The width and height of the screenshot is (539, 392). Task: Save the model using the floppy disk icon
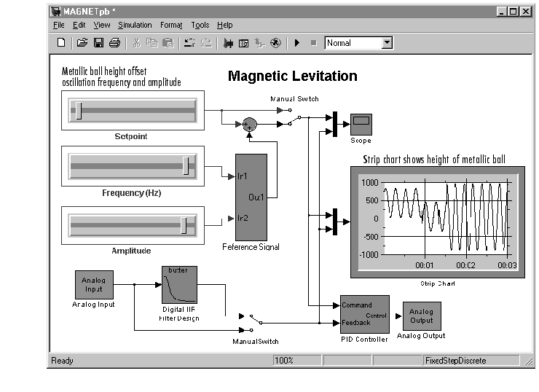coord(98,43)
